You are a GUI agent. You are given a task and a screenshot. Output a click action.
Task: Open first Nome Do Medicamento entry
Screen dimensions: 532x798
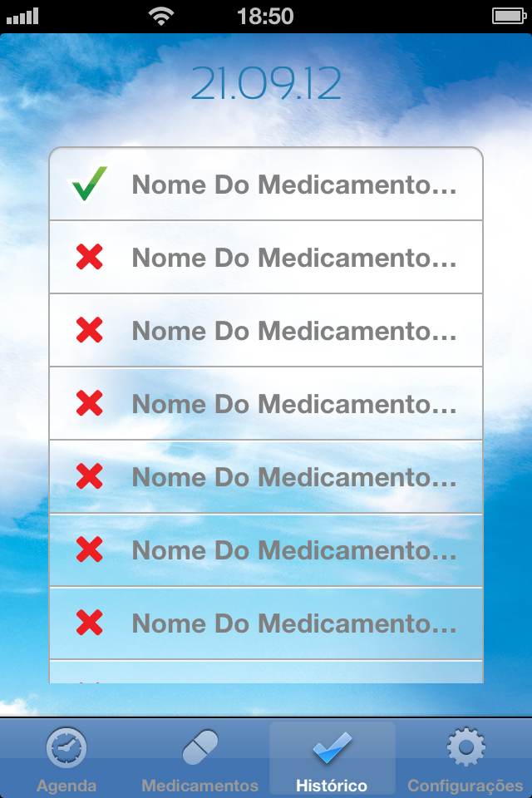point(266,184)
